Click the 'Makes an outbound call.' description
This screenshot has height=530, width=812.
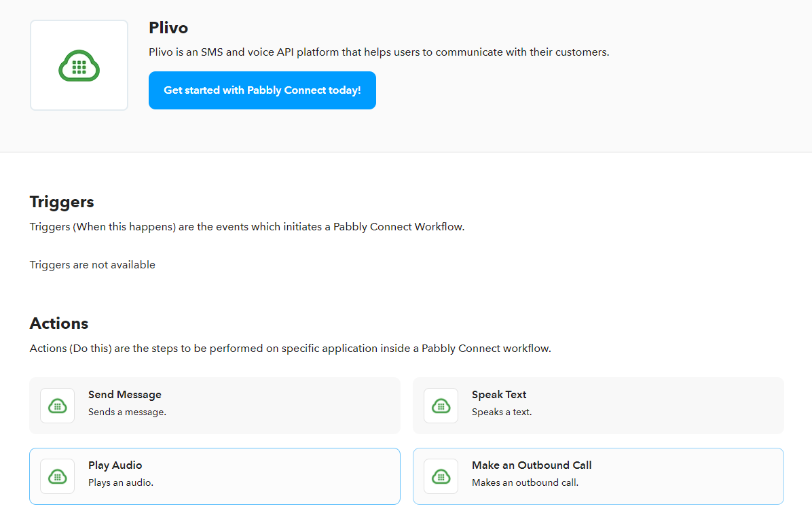525,482
